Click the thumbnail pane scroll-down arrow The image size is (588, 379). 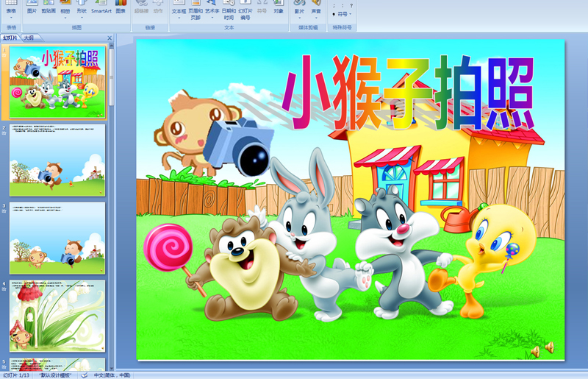pyautogui.click(x=112, y=369)
